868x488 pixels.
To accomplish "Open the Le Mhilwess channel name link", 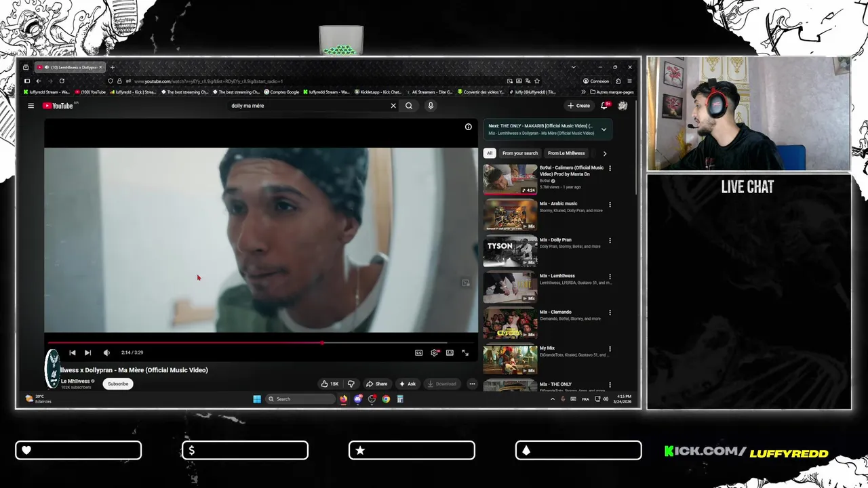I will 75,381.
